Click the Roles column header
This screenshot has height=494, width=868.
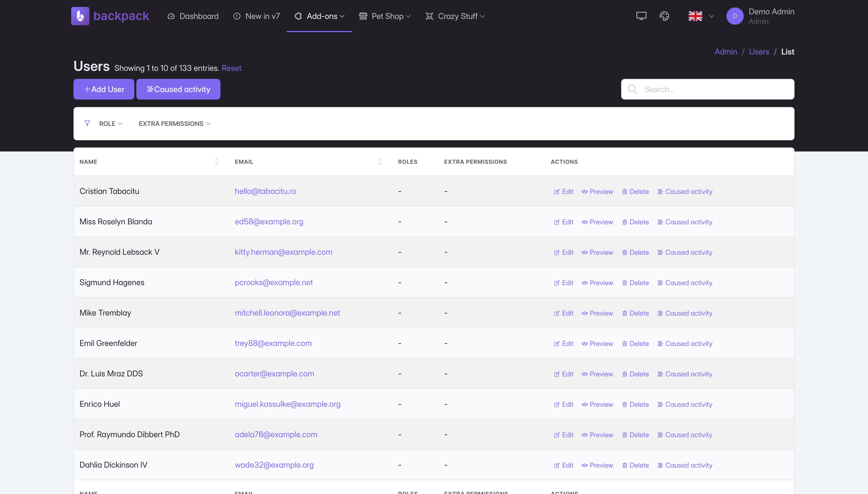[x=407, y=162]
